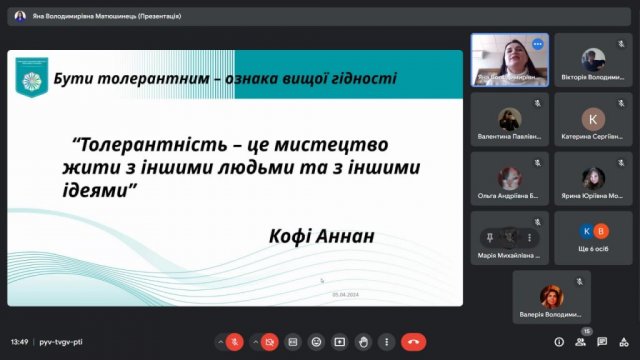Unmute the microphone button
This screenshot has width=640, height=360.
click(235, 342)
